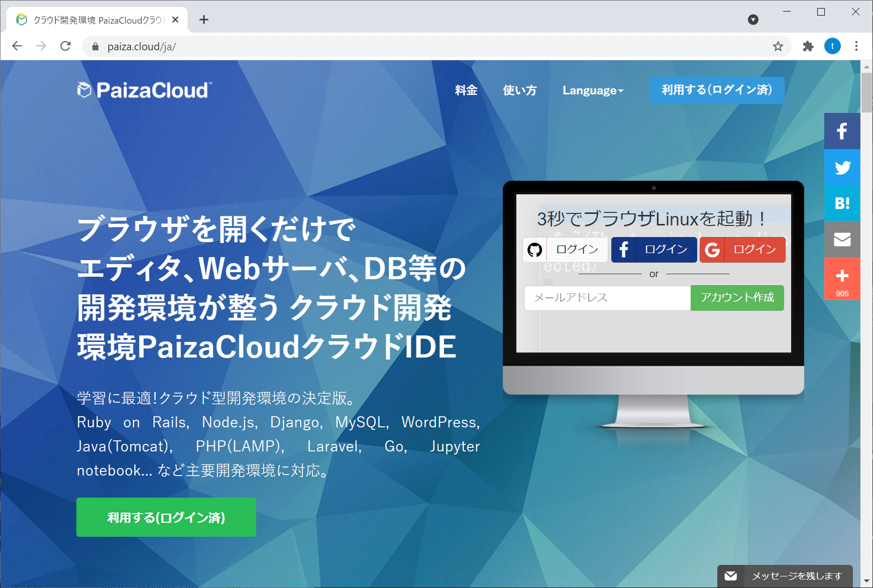Click the 3秒でブラウザLinuxを起動 heading
The image size is (873, 588).
click(x=651, y=218)
